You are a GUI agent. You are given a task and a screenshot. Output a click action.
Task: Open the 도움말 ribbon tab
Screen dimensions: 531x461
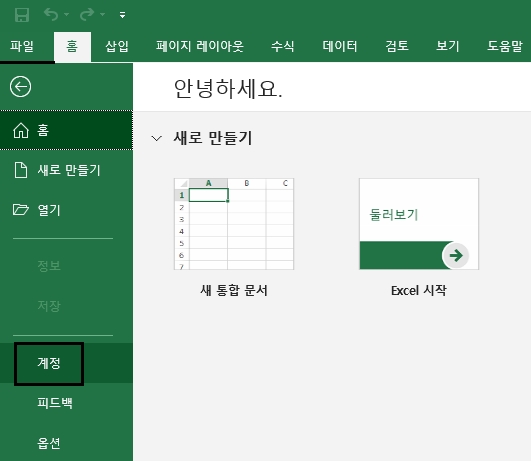[x=505, y=46]
